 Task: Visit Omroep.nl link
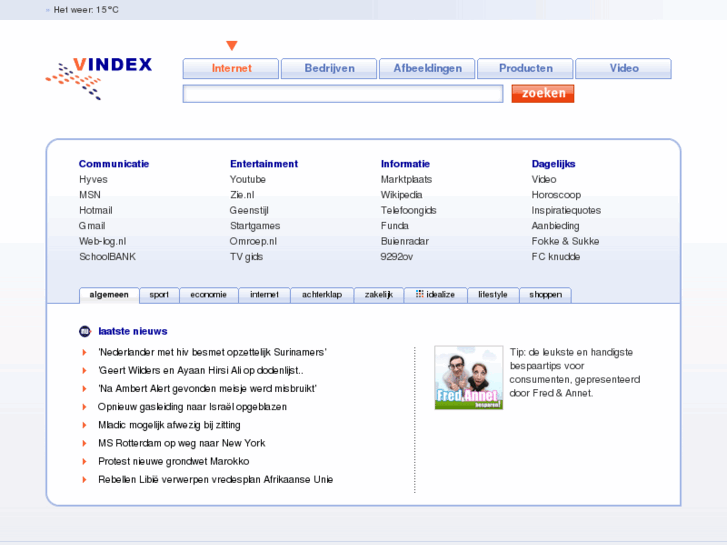pos(253,242)
